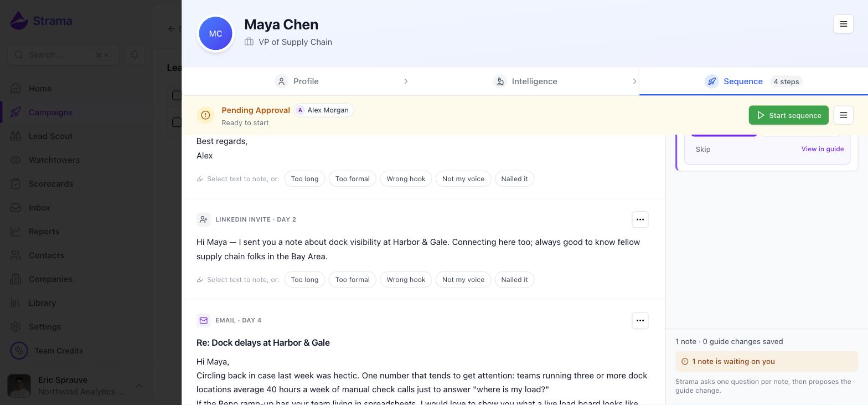This screenshot has width=868, height=405.
Task: Click the Library books icon
Action: (x=15, y=303)
